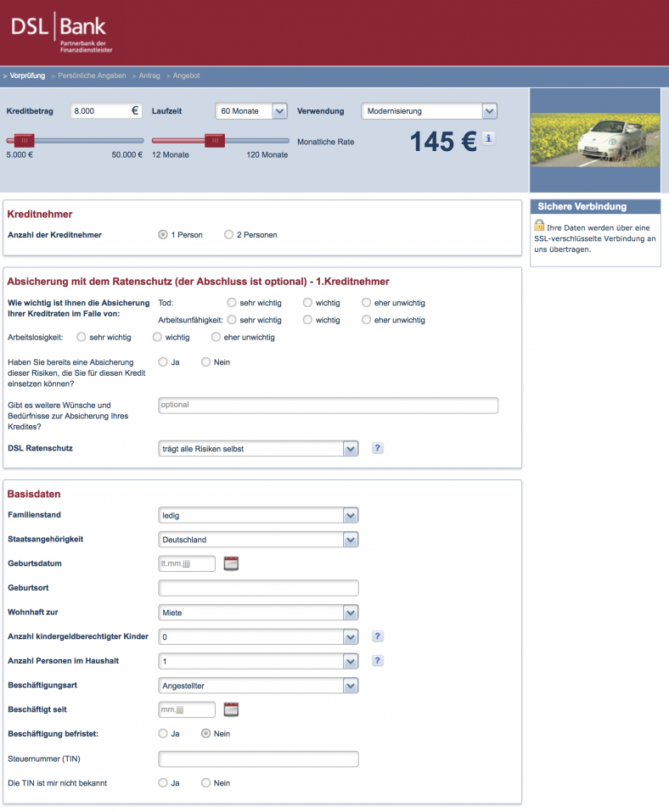The image size is (669, 812).
Task: Select 1 Person as Kreditnehmer
Action: pyautogui.click(x=163, y=234)
